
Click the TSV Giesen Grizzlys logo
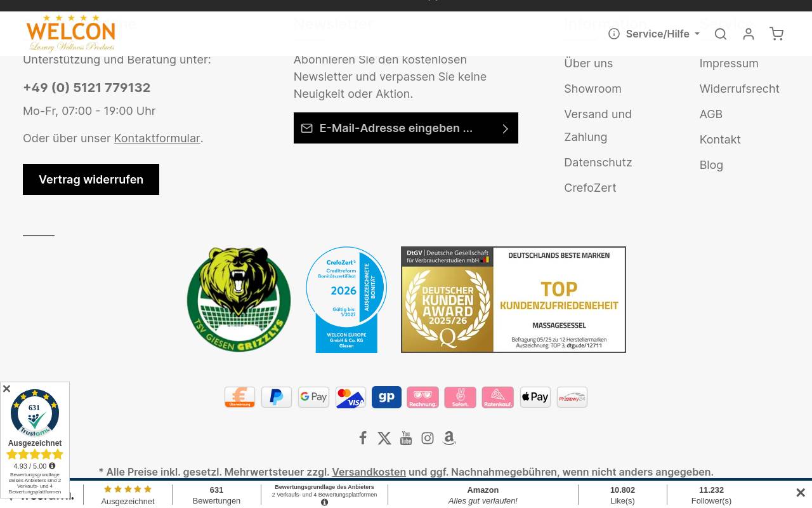(x=239, y=300)
